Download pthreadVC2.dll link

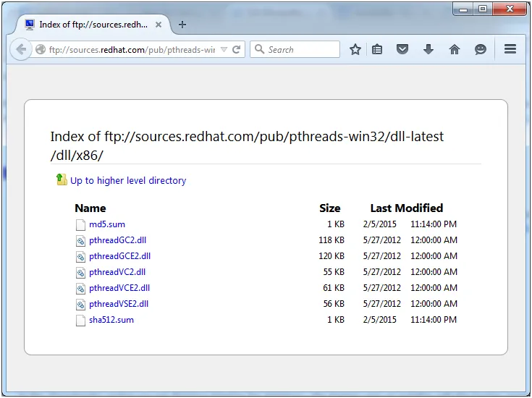tap(117, 272)
